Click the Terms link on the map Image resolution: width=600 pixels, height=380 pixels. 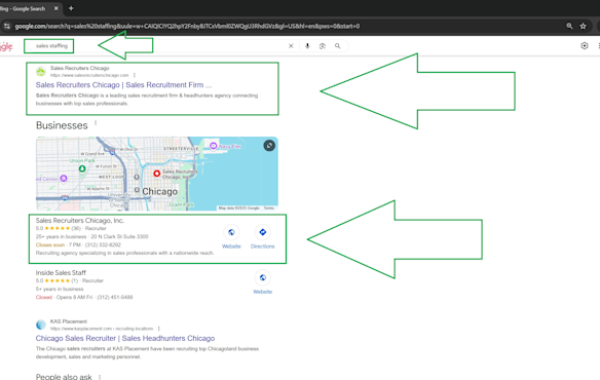pyautogui.click(x=269, y=208)
